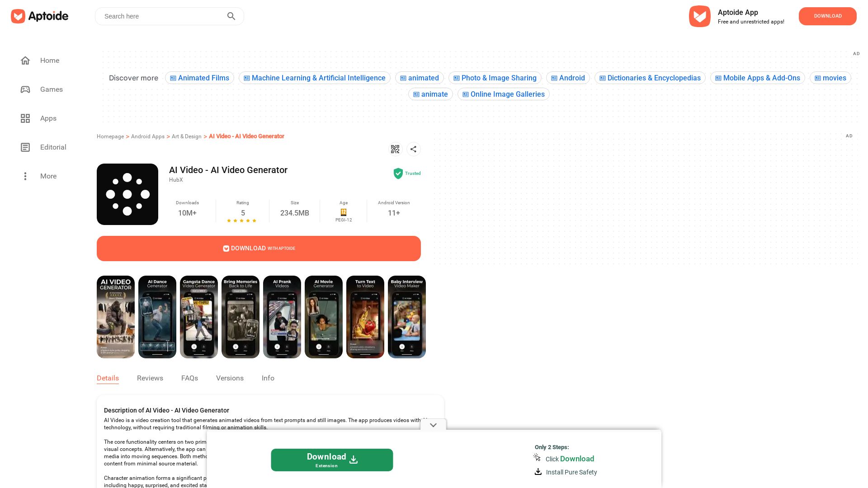
Task: Follow the Art & Design breadcrumb link
Action: (187, 136)
